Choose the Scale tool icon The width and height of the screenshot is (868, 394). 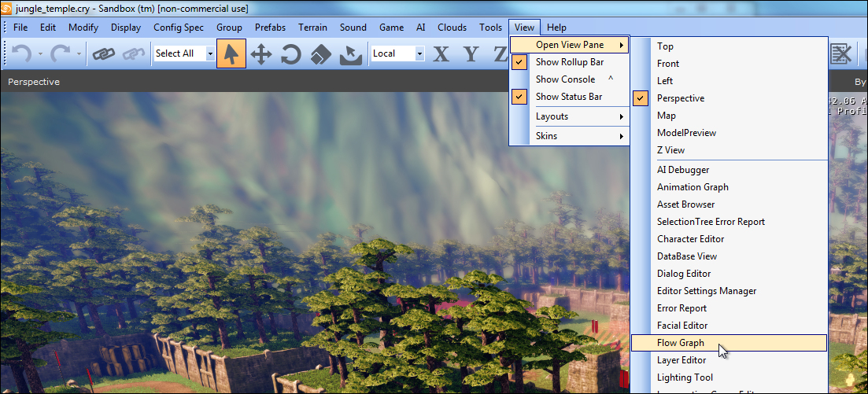click(x=320, y=53)
